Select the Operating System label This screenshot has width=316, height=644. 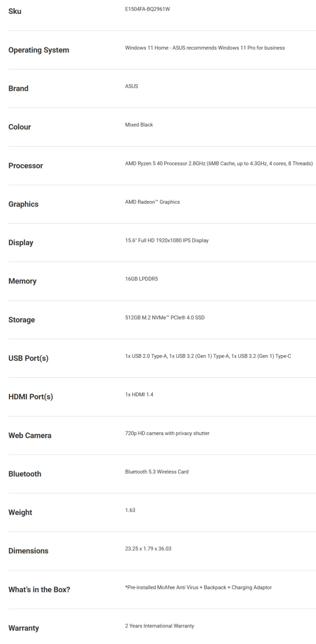[x=39, y=50]
